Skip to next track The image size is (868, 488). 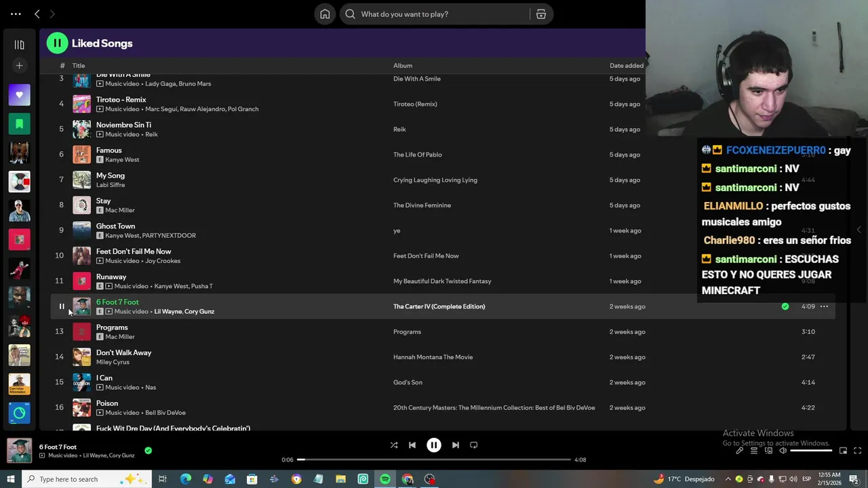[456, 445]
